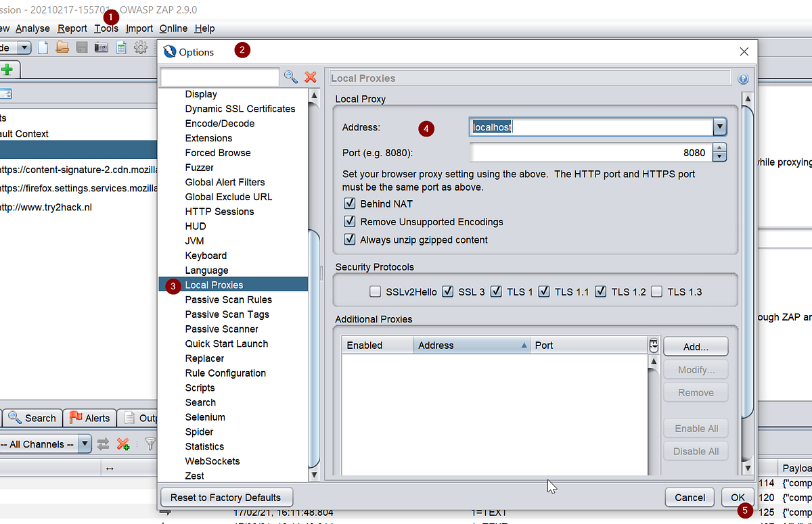Image resolution: width=812 pixels, height=524 pixels.
Task: Uncheck Always unzip gzipped content
Action: tap(350, 239)
